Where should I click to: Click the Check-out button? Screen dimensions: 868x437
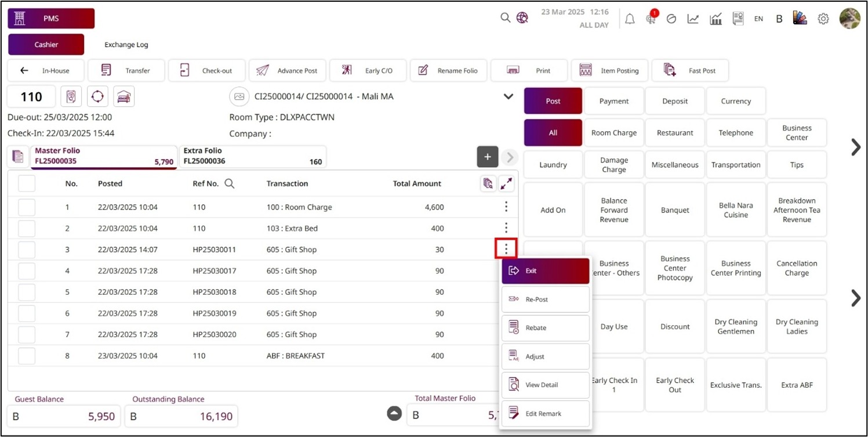tap(207, 71)
